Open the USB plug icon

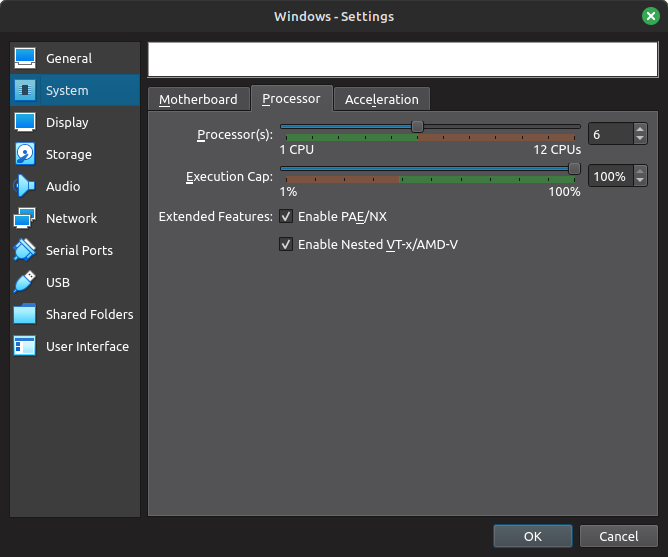26,283
